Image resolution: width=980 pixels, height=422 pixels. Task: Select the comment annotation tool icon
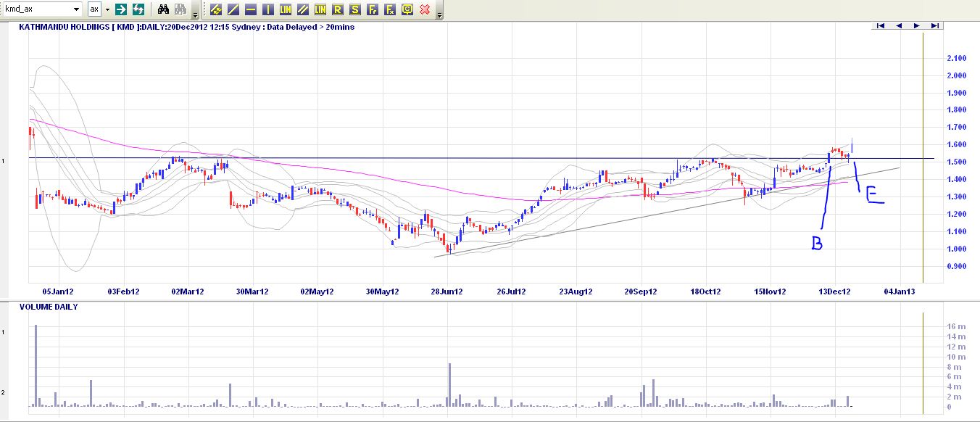pos(407,9)
